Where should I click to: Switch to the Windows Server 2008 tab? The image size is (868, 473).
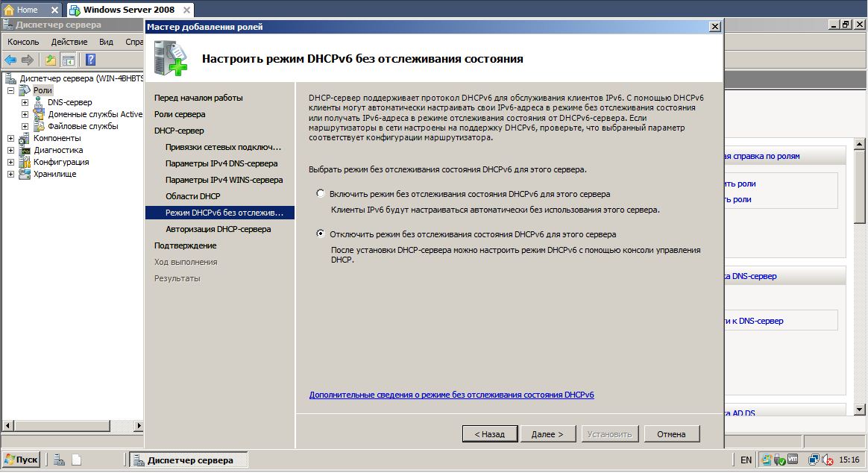pos(131,10)
